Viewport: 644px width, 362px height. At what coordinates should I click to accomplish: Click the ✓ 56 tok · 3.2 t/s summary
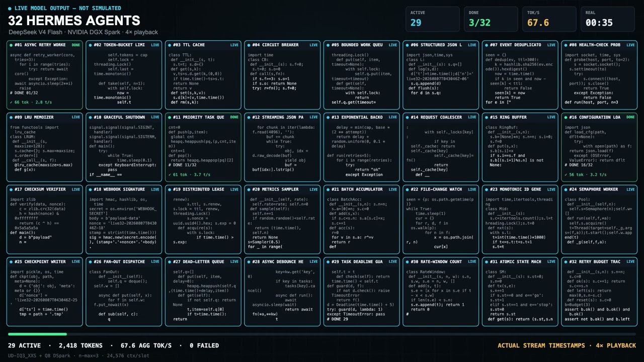click(x=586, y=174)
